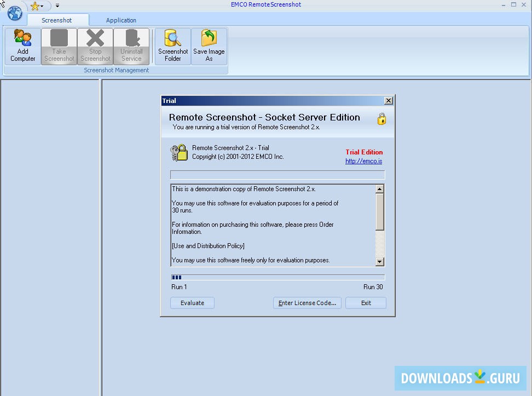Click the Run 1 of 30 progress bar
This screenshot has width=532, height=396.
tap(277, 277)
